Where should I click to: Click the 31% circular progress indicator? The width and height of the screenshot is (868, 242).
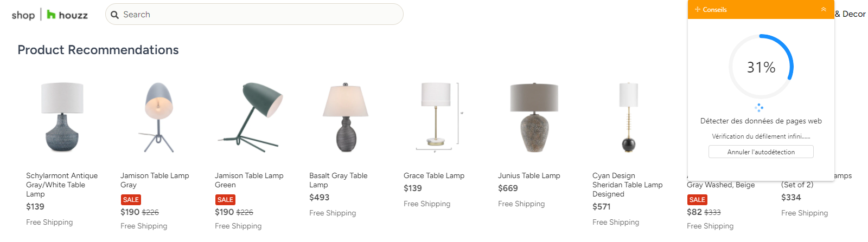coord(761,67)
